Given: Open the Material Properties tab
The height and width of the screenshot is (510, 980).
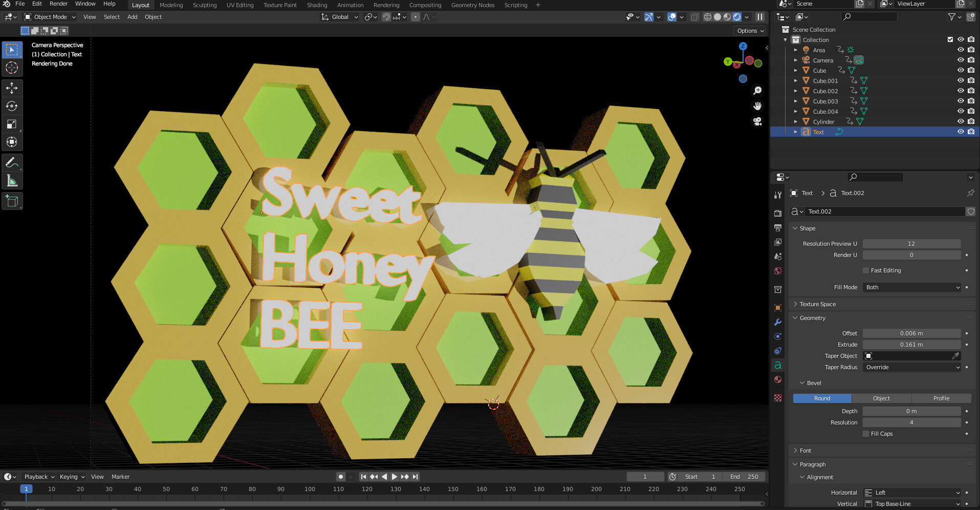Looking at the screenshot, I should click(x=778, y=379).
